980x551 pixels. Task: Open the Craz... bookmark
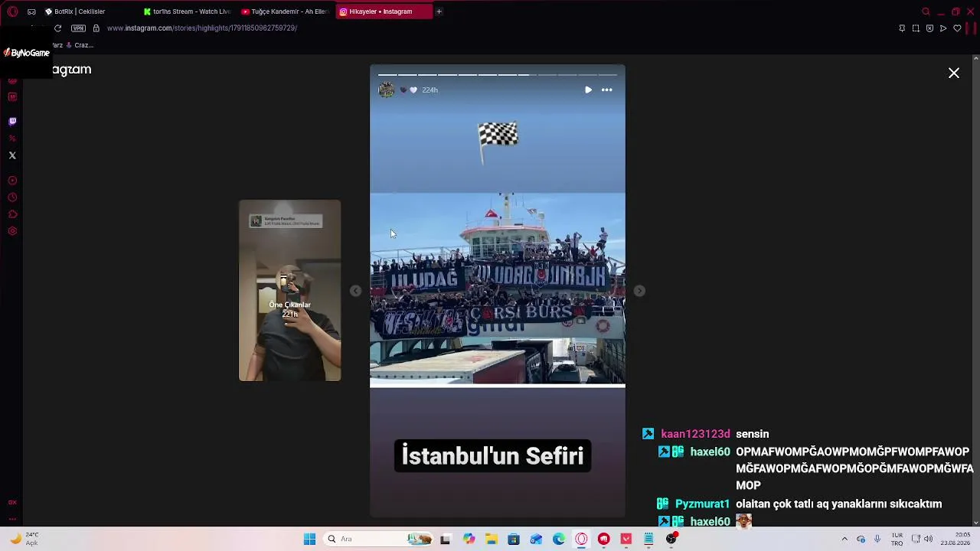(80, 45)
